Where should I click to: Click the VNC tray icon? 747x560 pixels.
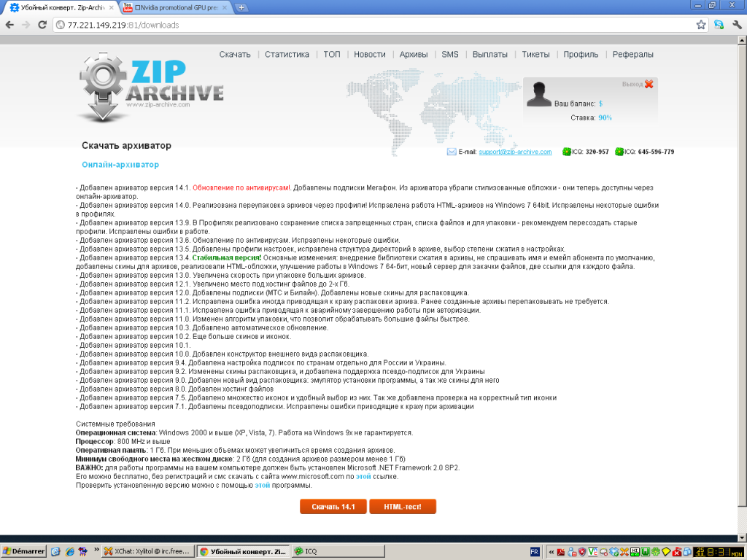[592, 552]
